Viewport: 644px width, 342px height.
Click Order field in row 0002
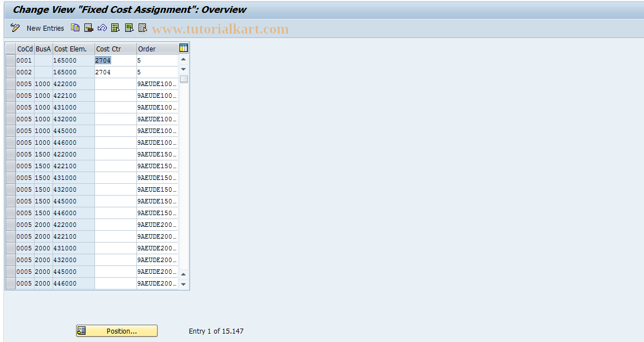(157, 72)
